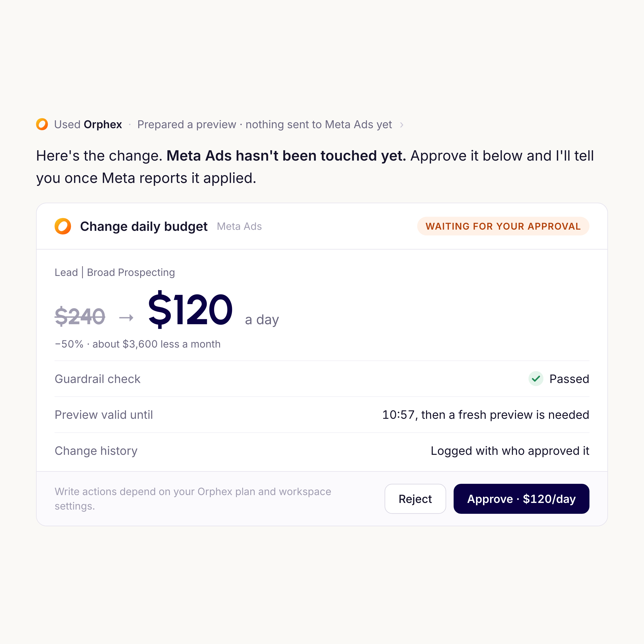Image resolution: width=644 pixels, height=644 pixels.
Task: Click the struck-through $240 old budget
Action: (x=80, y=316)
